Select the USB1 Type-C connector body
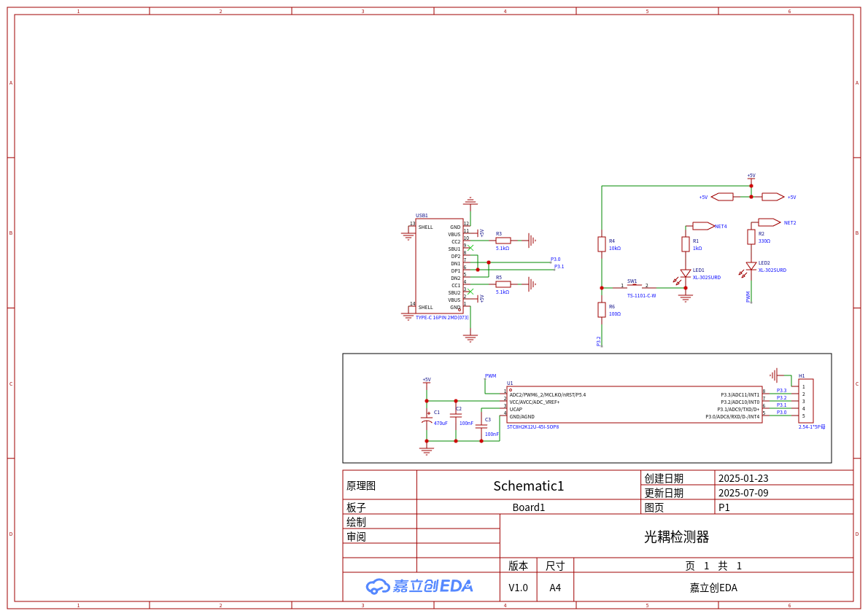The image size is (868, 616). click(x=439, y=266)
